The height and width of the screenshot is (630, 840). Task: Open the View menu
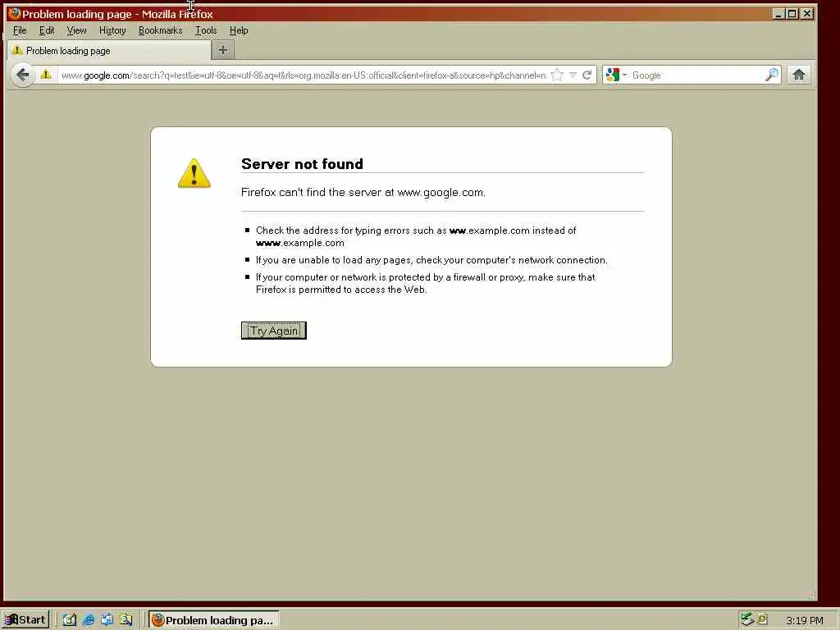[x=76, y=30]
